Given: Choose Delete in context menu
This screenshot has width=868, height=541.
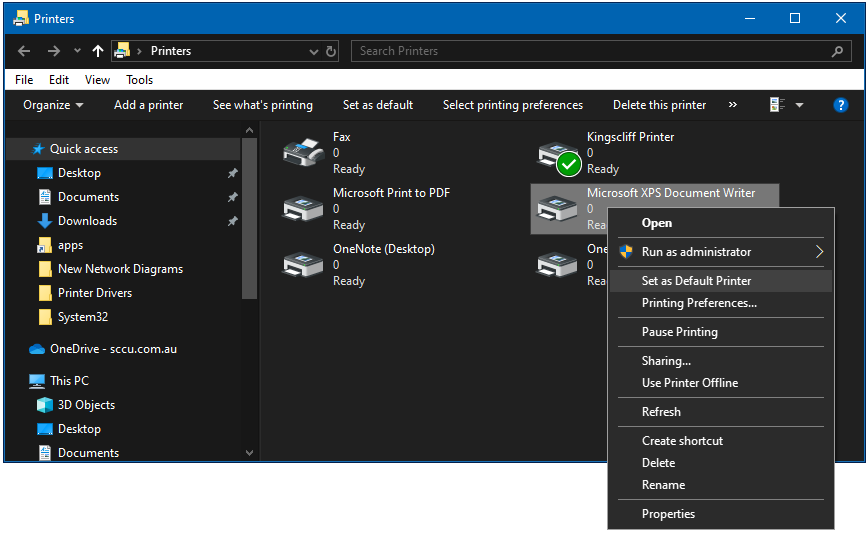Looking at the screenshot, I should (x=721, y=463).
